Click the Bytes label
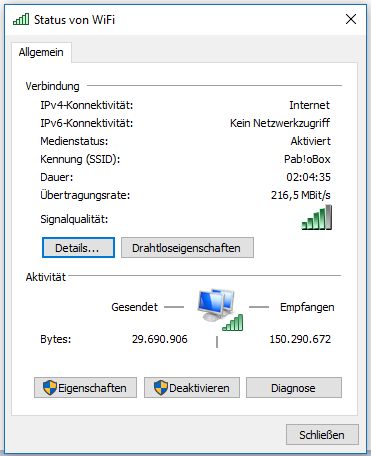The image size is (371, 456). click(x=56, y=339)
